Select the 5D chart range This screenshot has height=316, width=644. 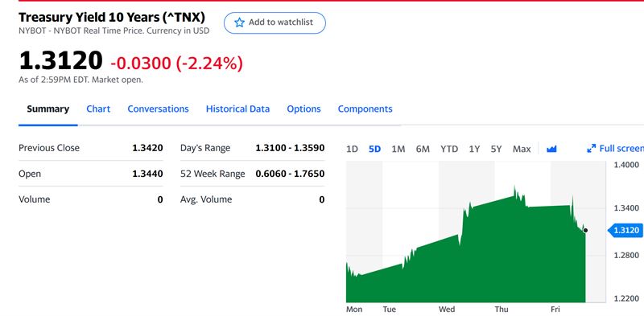[374, 149]
